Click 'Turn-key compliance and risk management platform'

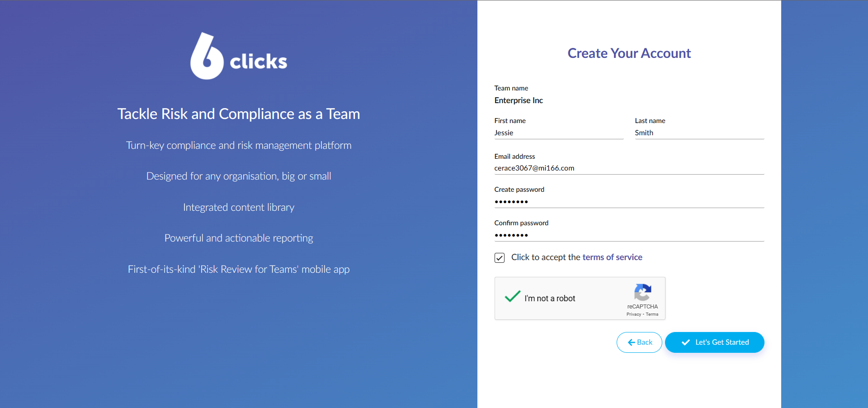coord(239,146)
